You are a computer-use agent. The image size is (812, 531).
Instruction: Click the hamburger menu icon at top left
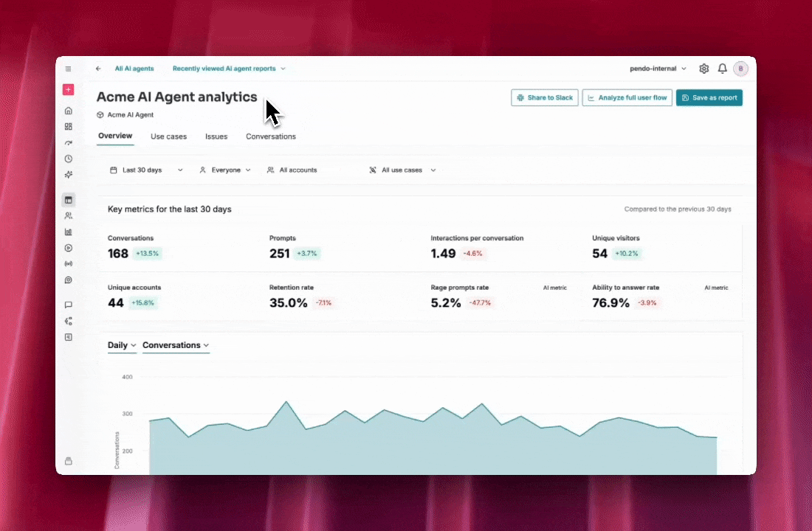(68, 69)
